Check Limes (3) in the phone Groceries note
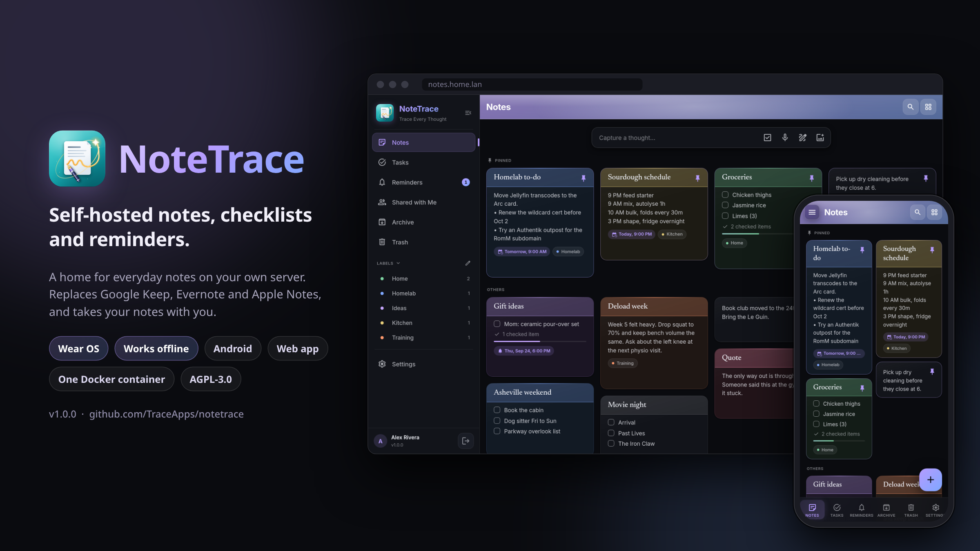This screenshot has width=980, height=551. click(x=816, y=424)
